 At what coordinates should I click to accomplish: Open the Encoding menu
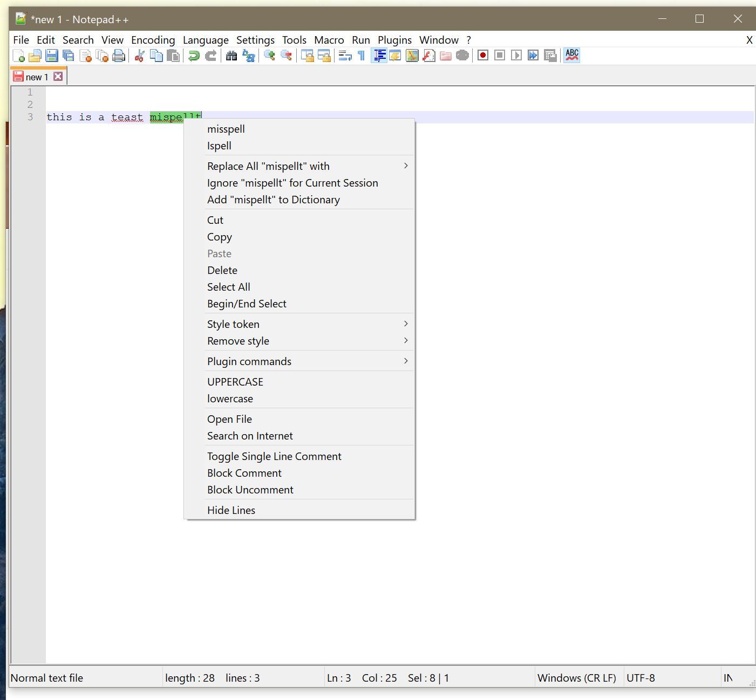pyautogui.click(x=153, y=40)
